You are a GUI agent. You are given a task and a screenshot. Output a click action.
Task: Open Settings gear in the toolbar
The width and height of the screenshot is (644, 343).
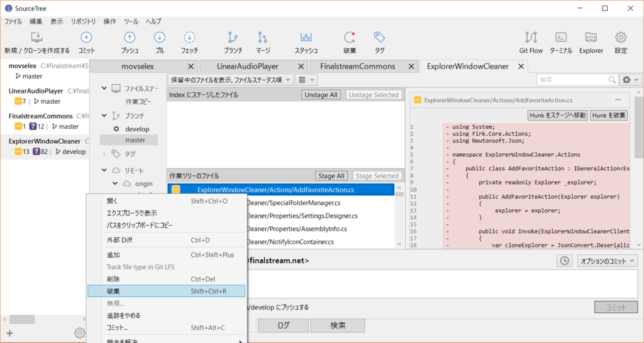(x=621, y=38)
